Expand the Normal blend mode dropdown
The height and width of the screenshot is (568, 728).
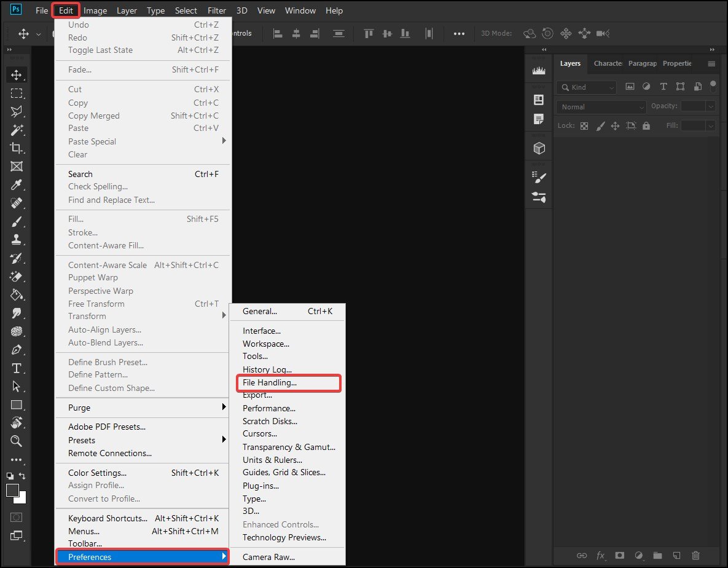[601, 107]
